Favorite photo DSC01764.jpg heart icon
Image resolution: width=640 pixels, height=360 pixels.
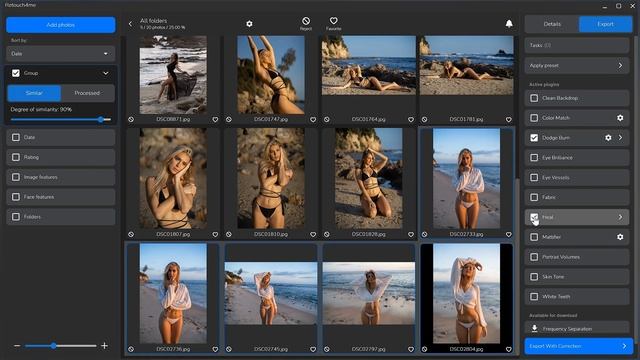(411, 120)
